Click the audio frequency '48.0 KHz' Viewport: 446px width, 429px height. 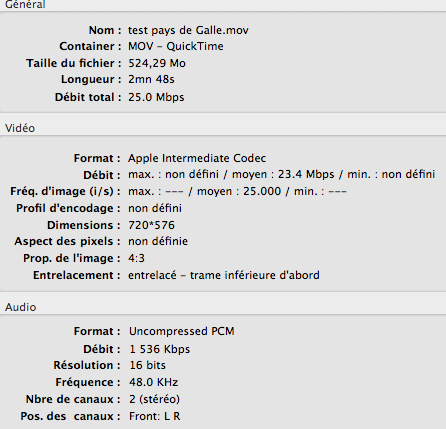[x=154, y=382]
